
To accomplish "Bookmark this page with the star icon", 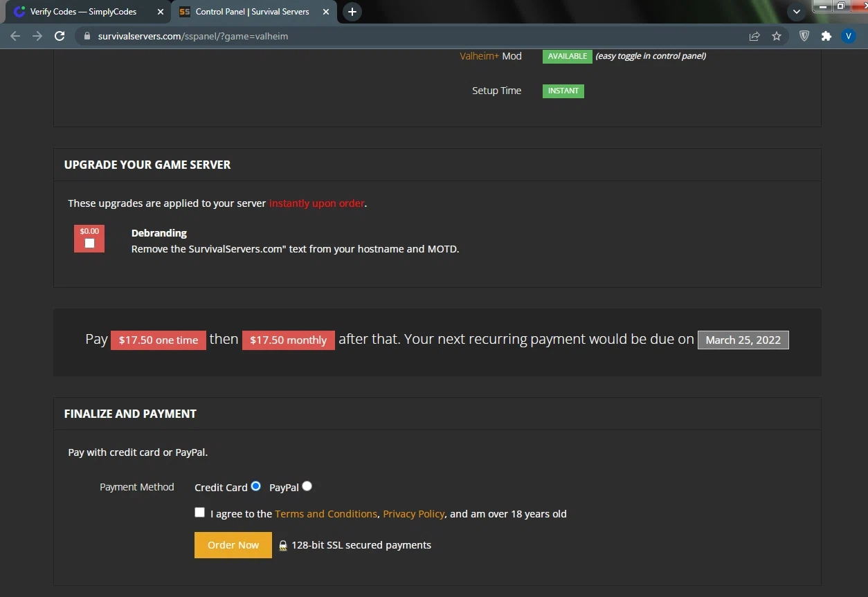I will coord(777,36).
